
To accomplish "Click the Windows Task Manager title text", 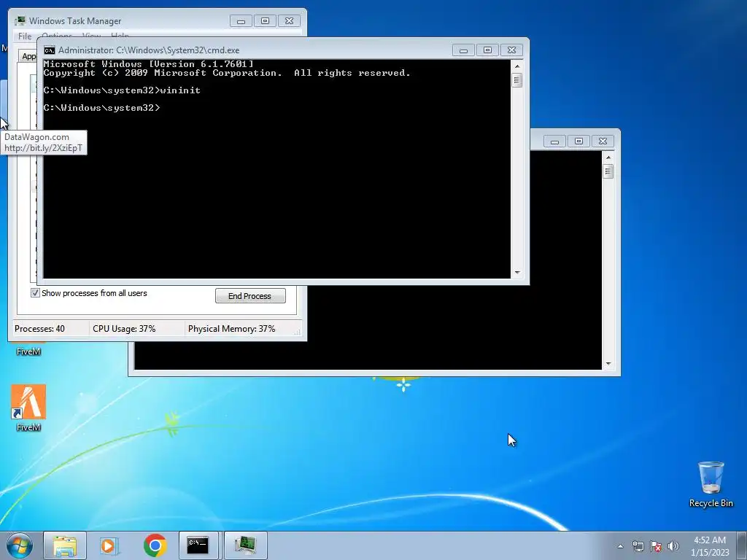I will (75, 21).
